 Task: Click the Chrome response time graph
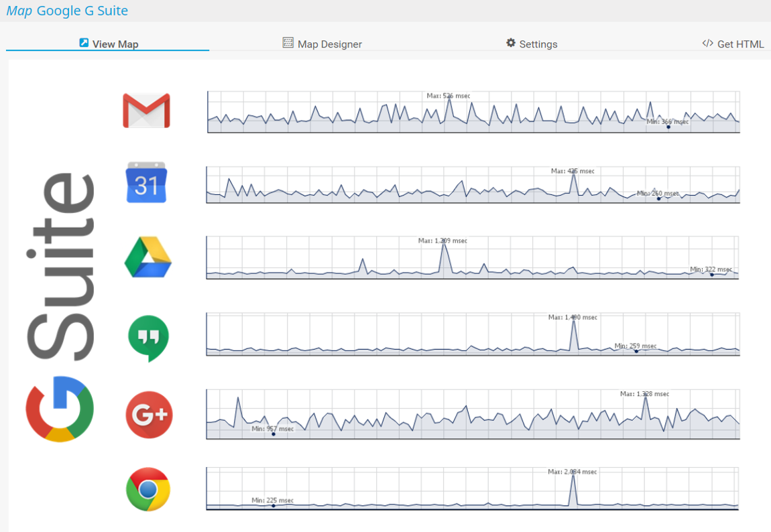click(x=473, y=488)
